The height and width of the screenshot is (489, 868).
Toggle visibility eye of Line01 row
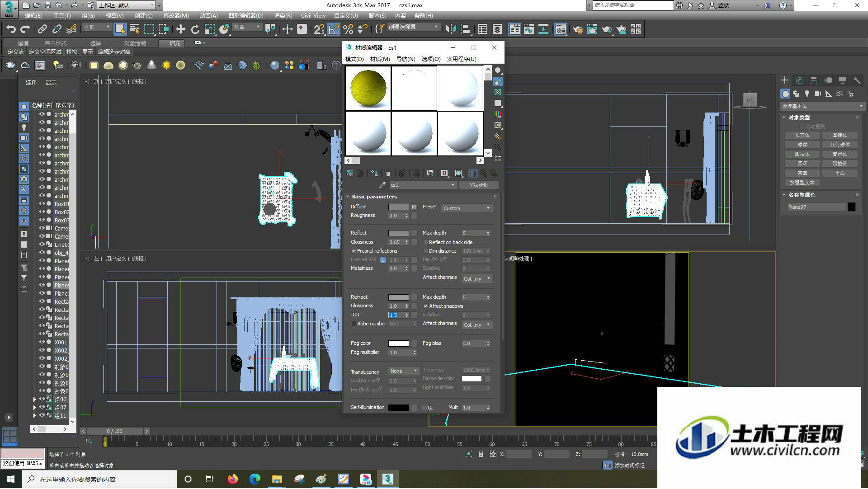42,244
